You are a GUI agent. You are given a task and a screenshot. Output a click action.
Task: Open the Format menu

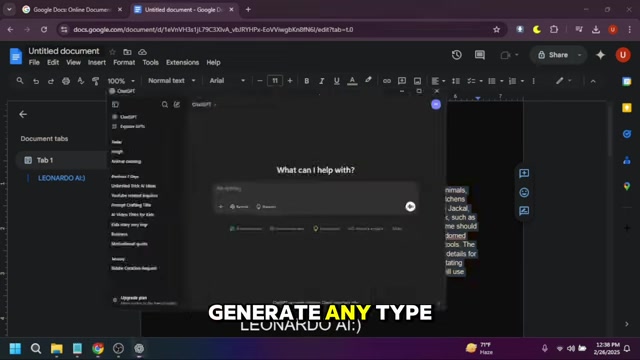point(124,62)
